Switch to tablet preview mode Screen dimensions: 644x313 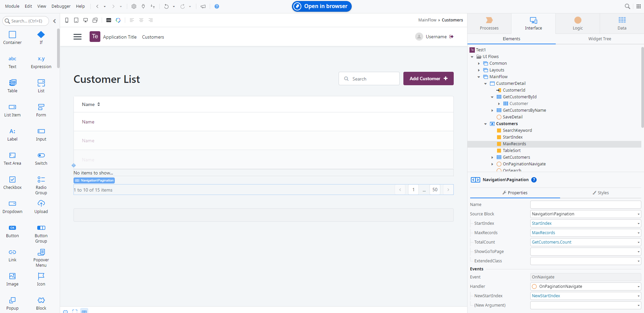pyautogui.click(x=76, y=20)
